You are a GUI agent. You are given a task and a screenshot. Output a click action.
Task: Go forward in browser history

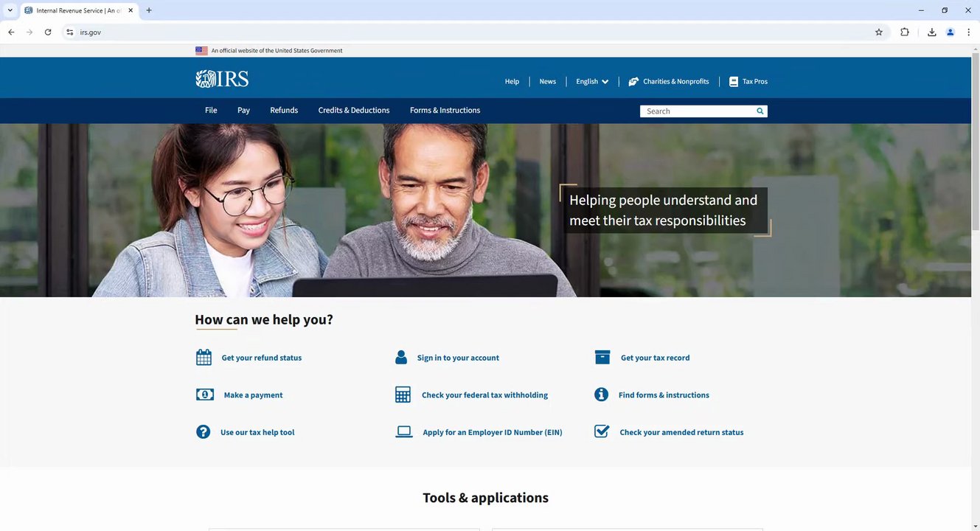point(29,32)
